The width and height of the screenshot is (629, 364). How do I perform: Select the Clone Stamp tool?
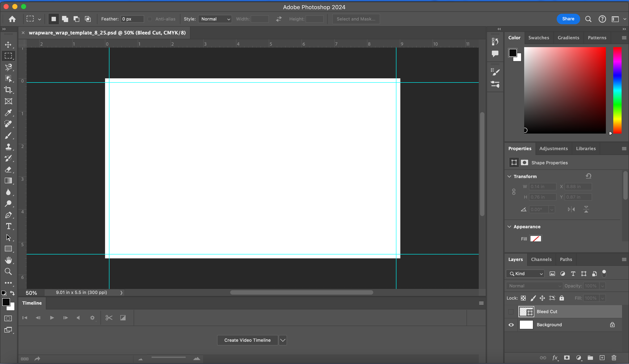pos(8,147)
